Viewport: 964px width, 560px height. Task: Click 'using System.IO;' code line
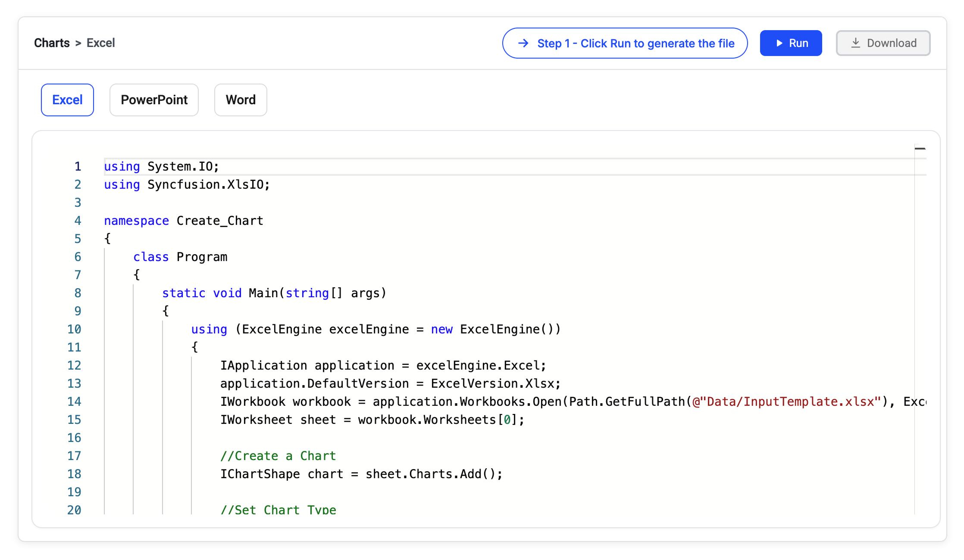(x=162, y=166)
